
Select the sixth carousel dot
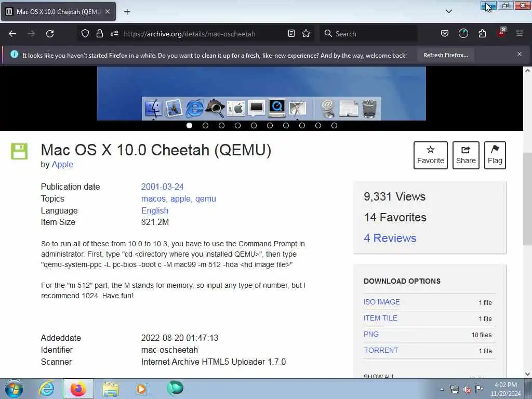click(270, 126)
